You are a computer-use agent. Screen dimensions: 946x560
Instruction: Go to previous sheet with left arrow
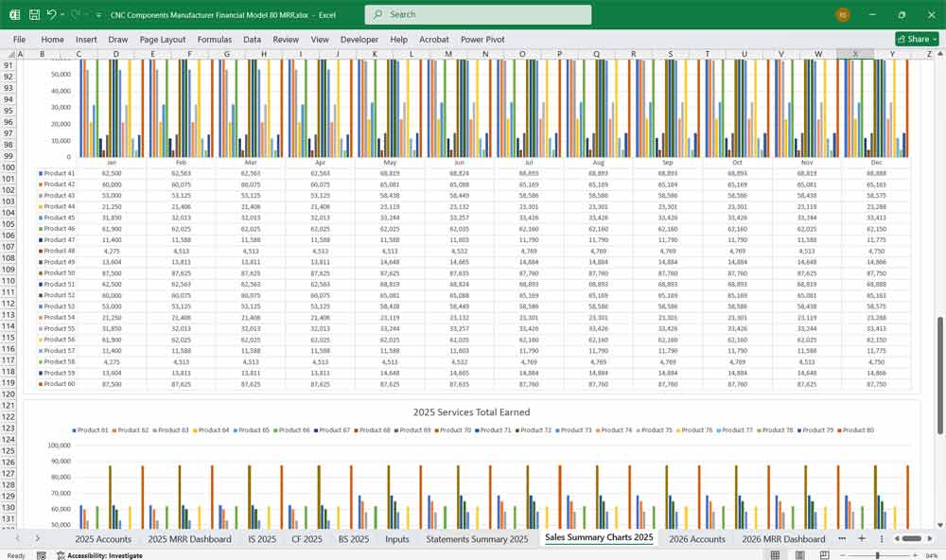coord(18,538)
